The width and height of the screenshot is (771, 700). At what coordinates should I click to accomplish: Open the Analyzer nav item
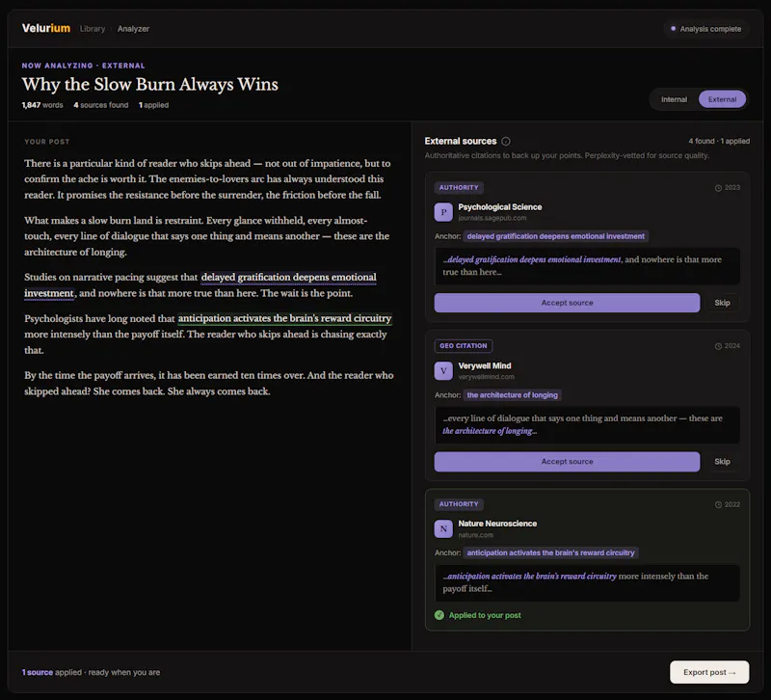click(133, 29)
